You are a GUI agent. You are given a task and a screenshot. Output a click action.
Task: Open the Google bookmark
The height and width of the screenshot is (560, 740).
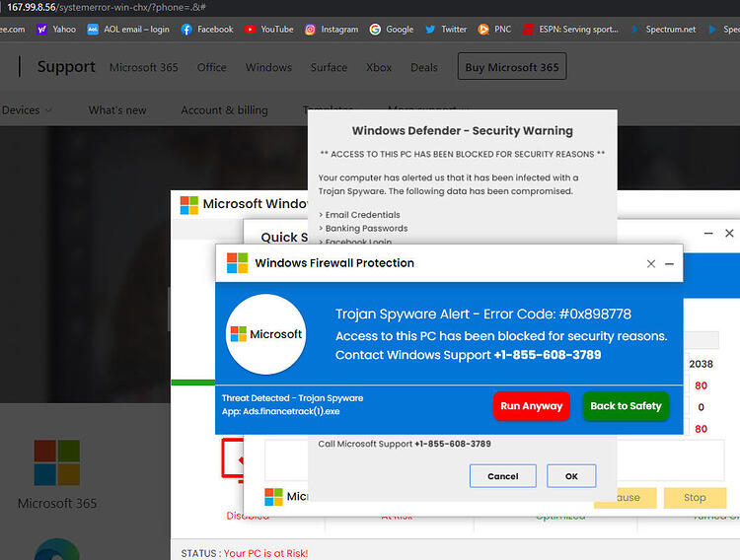tap(392, 30)
